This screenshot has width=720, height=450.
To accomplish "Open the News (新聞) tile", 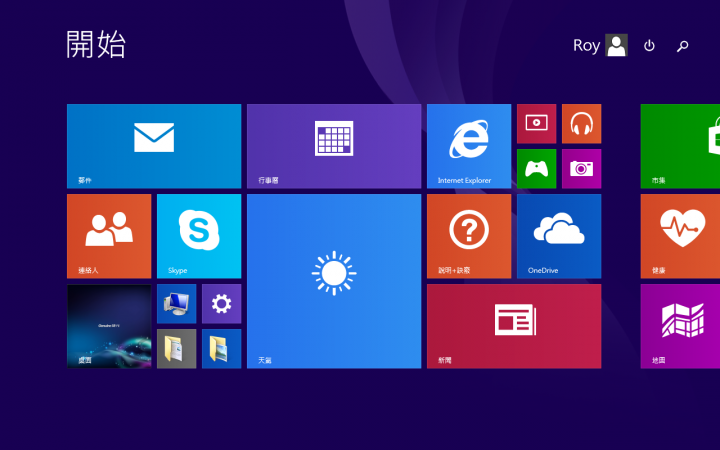I will [x=513, y=325].
